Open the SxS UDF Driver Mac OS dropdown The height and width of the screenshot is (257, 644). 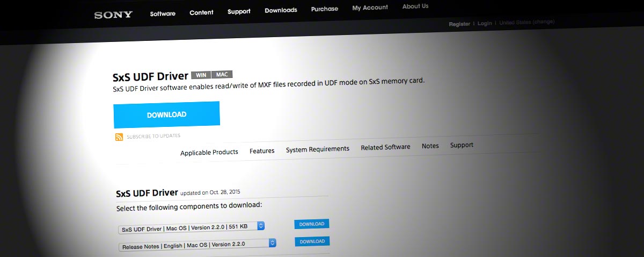pos(192,227)
